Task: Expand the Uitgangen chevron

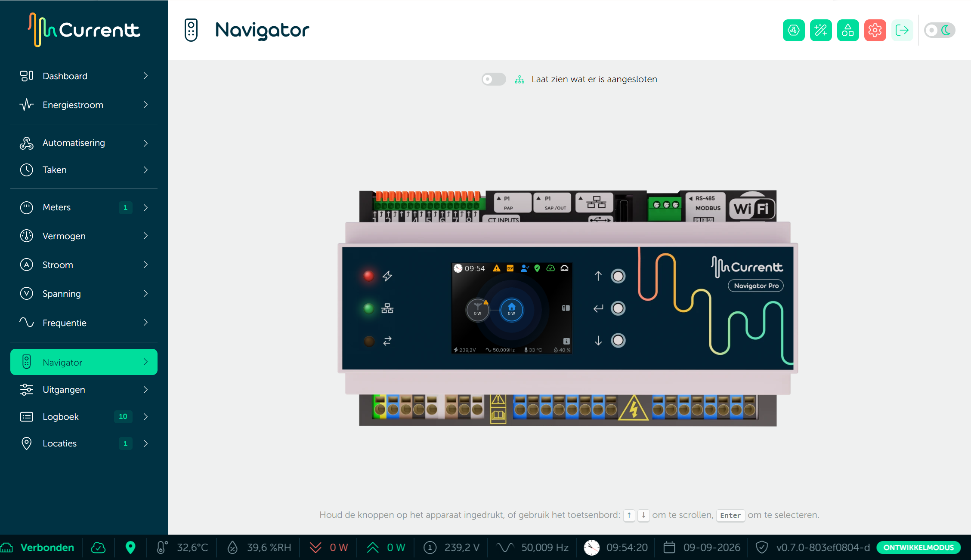Action: (x=146, y=390)
